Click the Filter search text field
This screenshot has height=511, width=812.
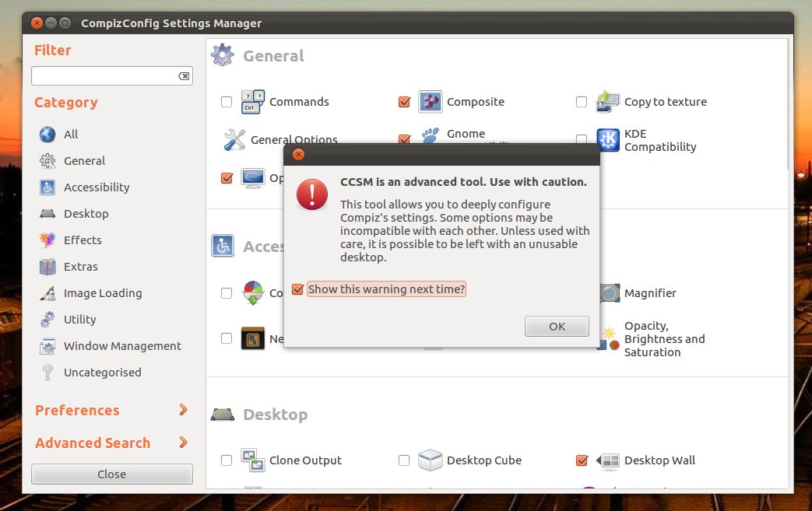[x=104, y=76]
